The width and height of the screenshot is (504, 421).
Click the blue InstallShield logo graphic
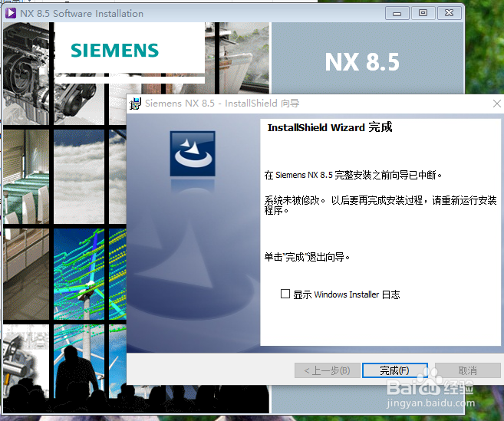(193, 153)
